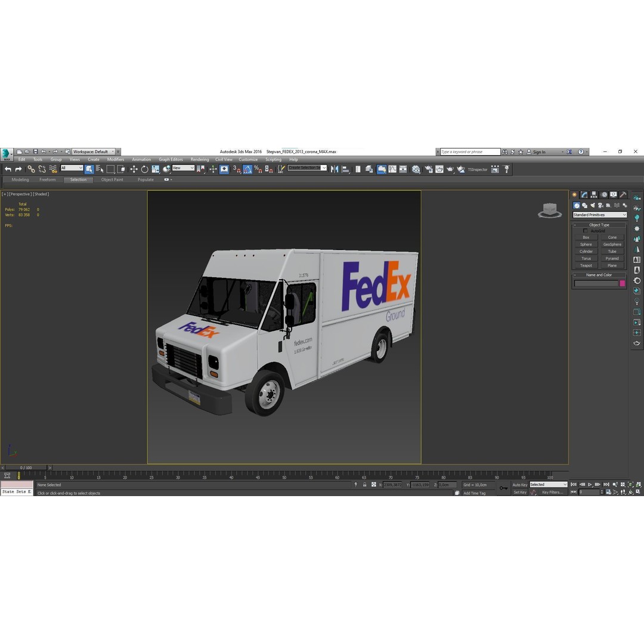Screen dimensions: 644x644
Task: Toggle Set Key animation mode
Action: coord(519,492)
